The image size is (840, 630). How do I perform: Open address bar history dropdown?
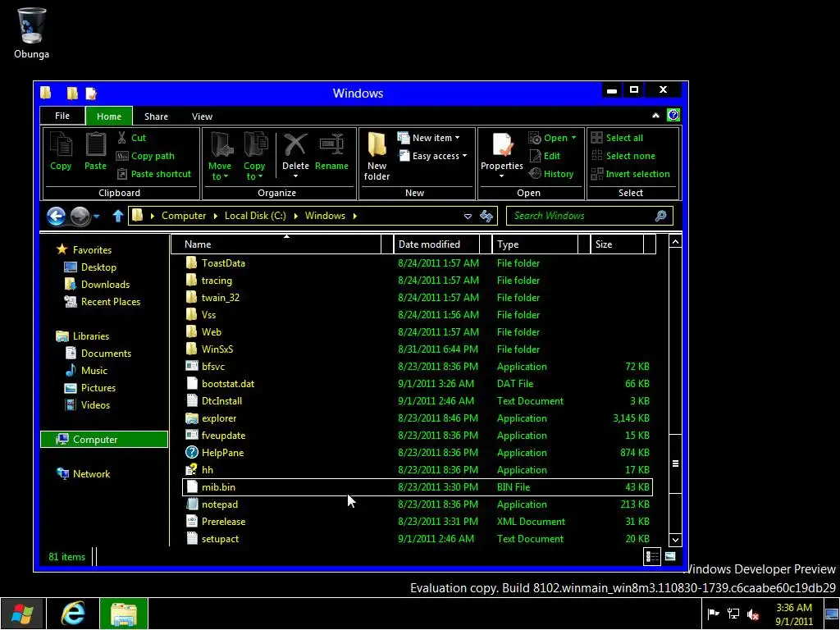click(x=468, y=216)
